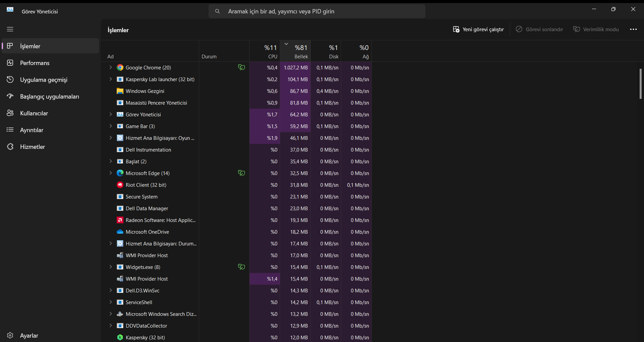Sort by the Ağ column header

pyautogui.click(x=357, y=51)
